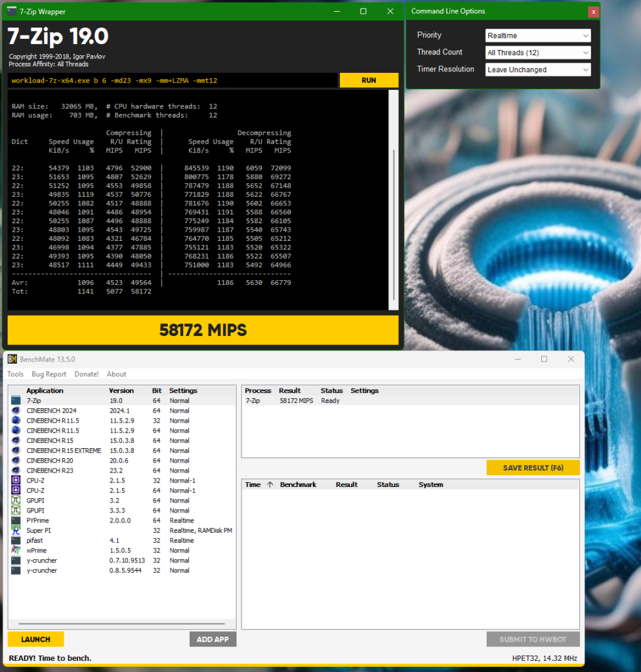
Task: Open the Tools menu
Action: [14, 374]
